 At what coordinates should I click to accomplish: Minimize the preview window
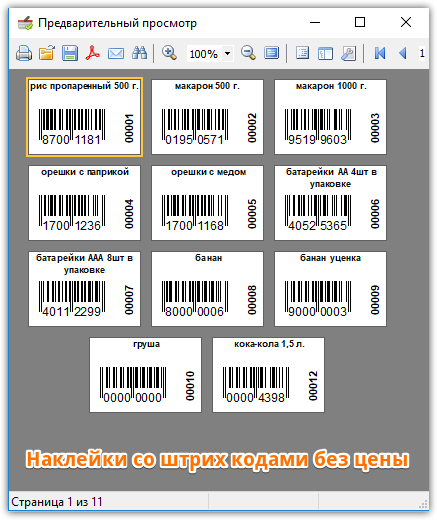click(x=315, y=22)
